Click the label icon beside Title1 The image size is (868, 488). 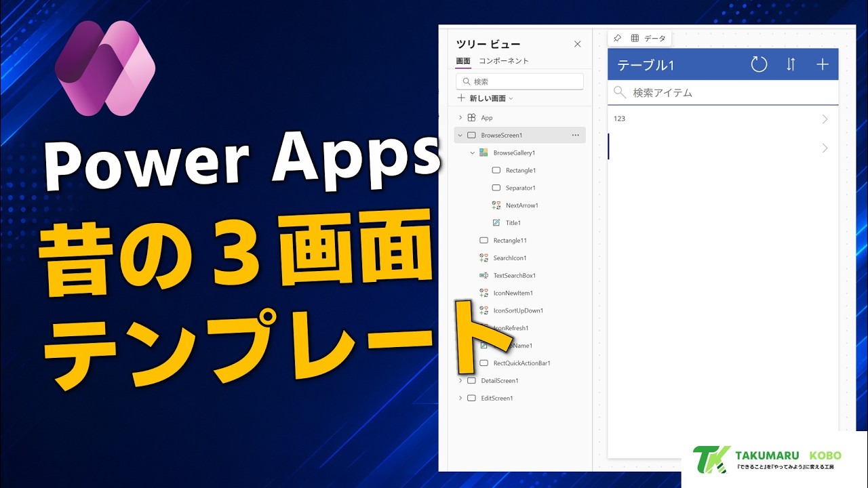pos(496,223)
